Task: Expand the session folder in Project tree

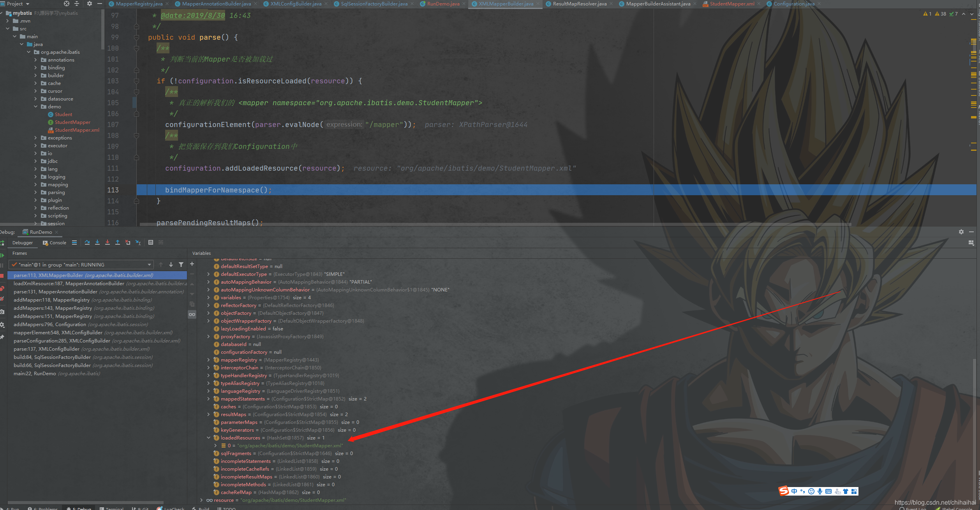Action: 35,223
